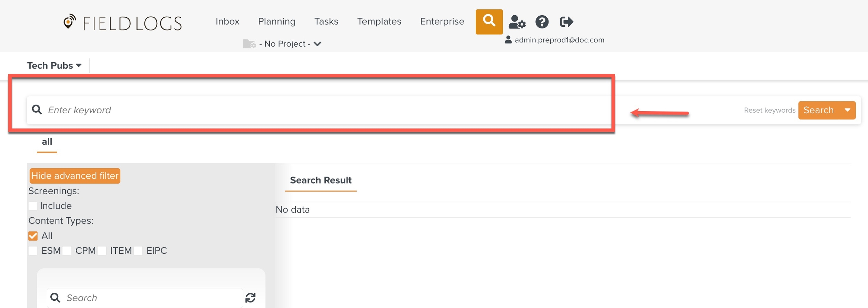Uncheck the All content types checkbox
The width and height of the screenshot is (868, 308).
coord(33,236)
